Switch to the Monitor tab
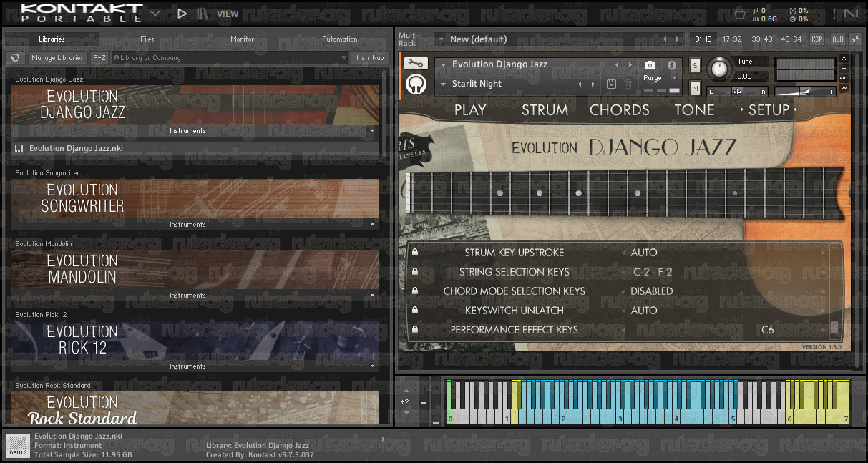 (243, 39)
